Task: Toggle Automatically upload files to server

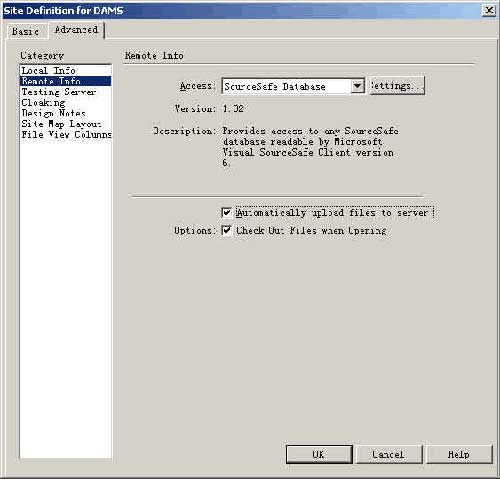Action: pos(226,213)
